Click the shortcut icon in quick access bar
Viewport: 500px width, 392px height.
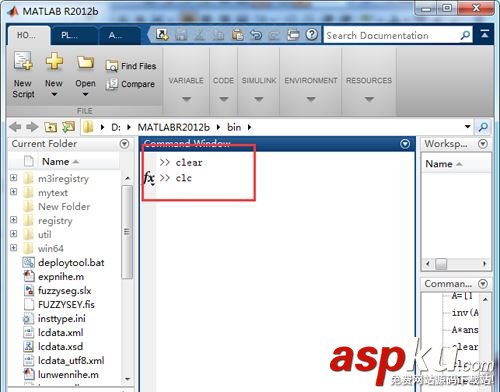(162, 34)
